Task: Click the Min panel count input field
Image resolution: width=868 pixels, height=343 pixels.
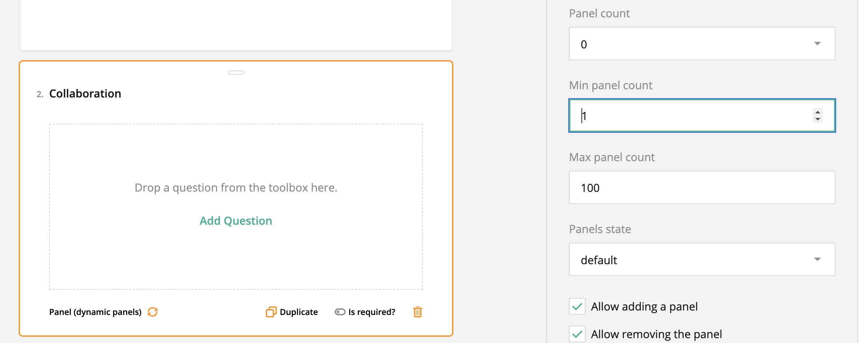Action: click(x=702, y=115)
